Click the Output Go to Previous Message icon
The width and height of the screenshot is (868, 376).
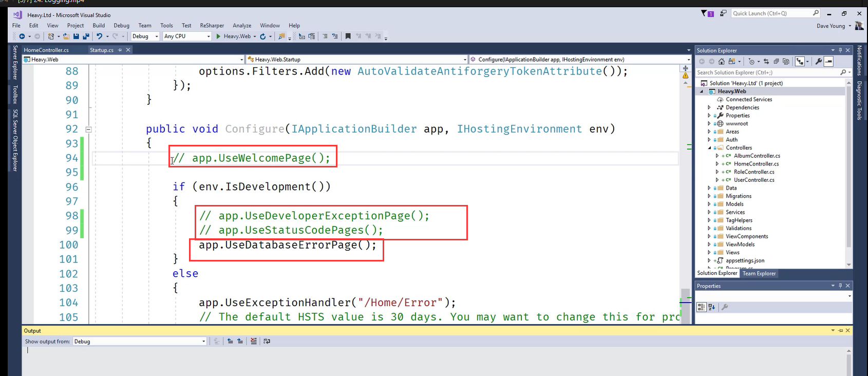(x=230, y=341)
